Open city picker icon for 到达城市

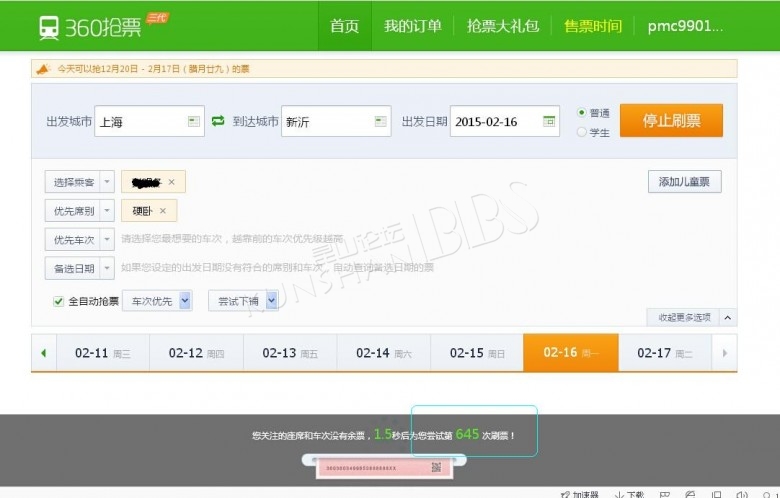pos(379,121)
